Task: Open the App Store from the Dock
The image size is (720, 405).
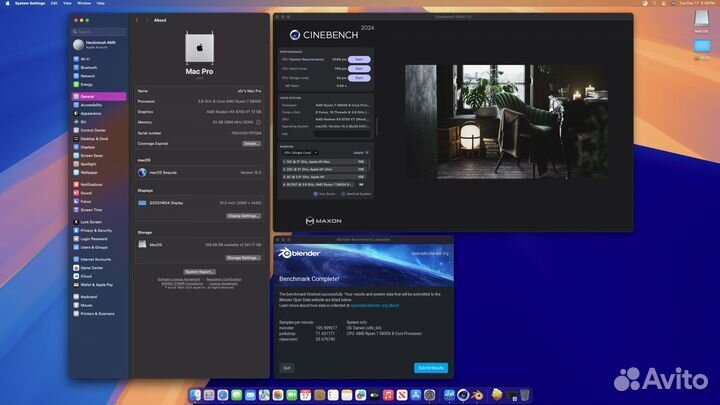Action: 416,395
